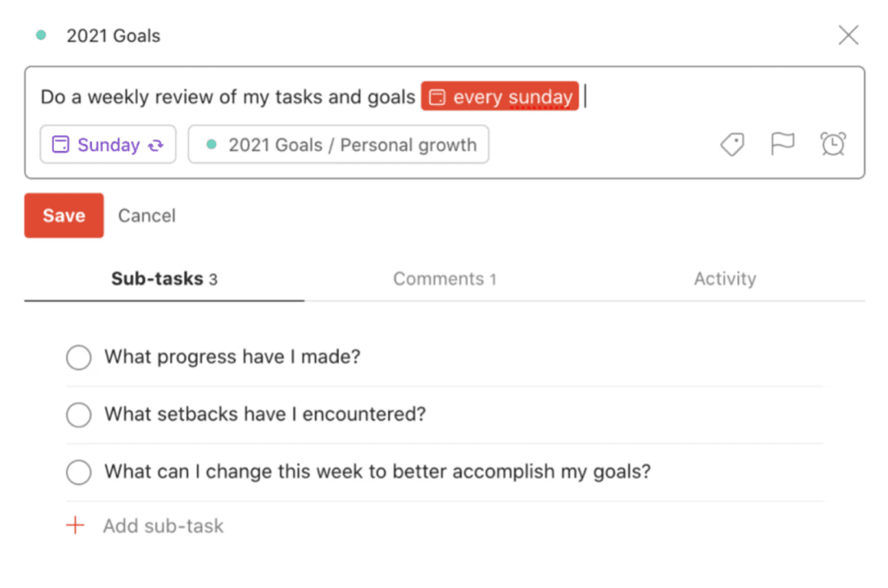Open the 2021 Goals / Personal growth project selector

coord(339,145)
